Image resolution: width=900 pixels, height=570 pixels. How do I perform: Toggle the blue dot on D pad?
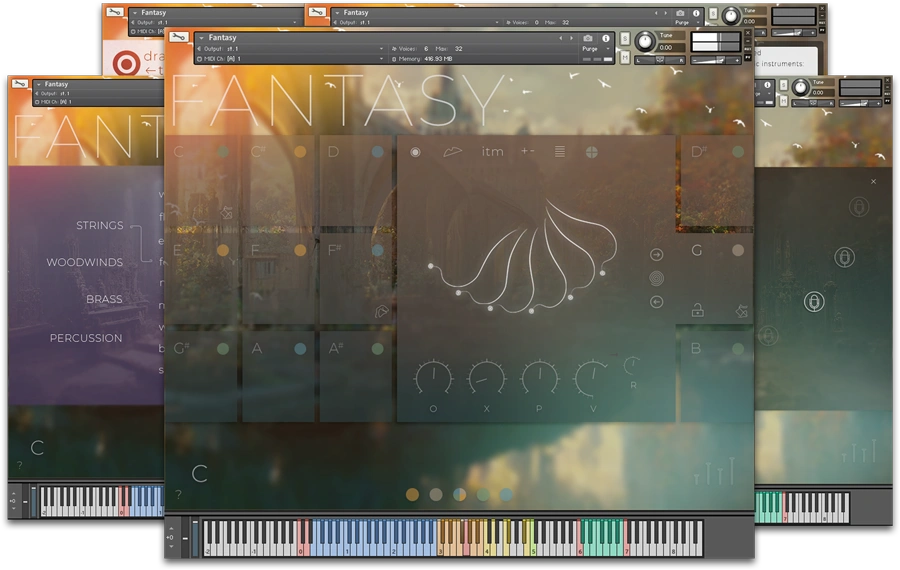(377, 152)
